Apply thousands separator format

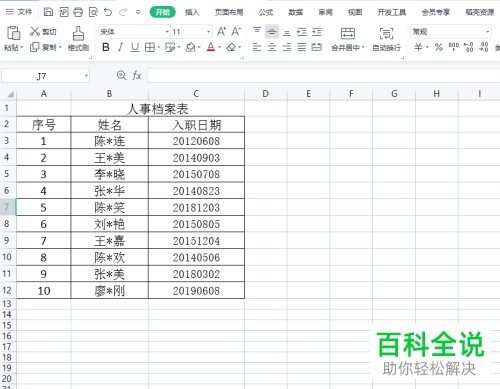(x=454, y=47)
